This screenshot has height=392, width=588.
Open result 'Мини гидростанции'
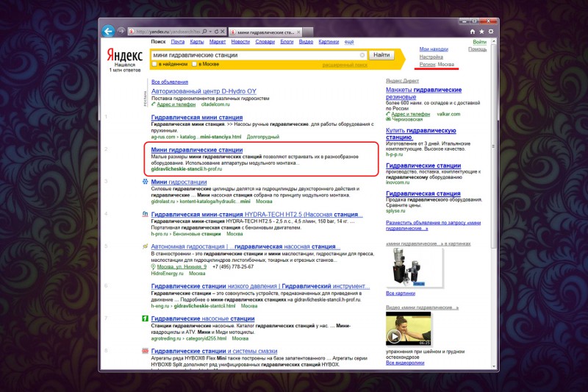(x=179, y=182)
